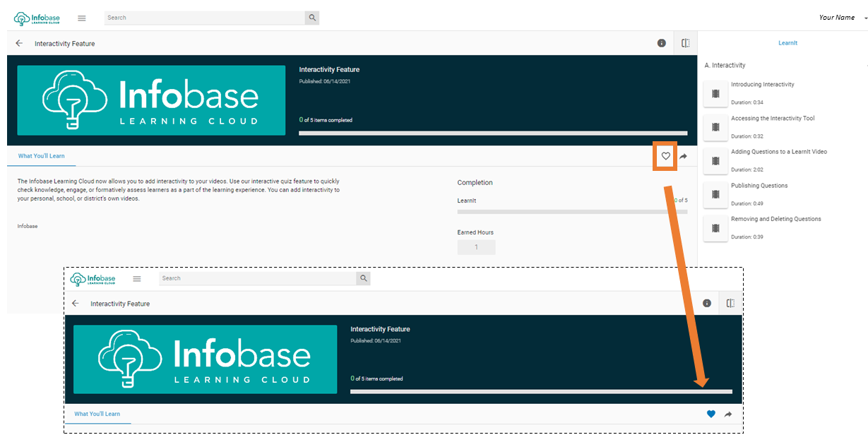This screenshot has height=435, width=868.
Task: Click the top course banner Infobase thumbnail
Action: coord(151,100)
